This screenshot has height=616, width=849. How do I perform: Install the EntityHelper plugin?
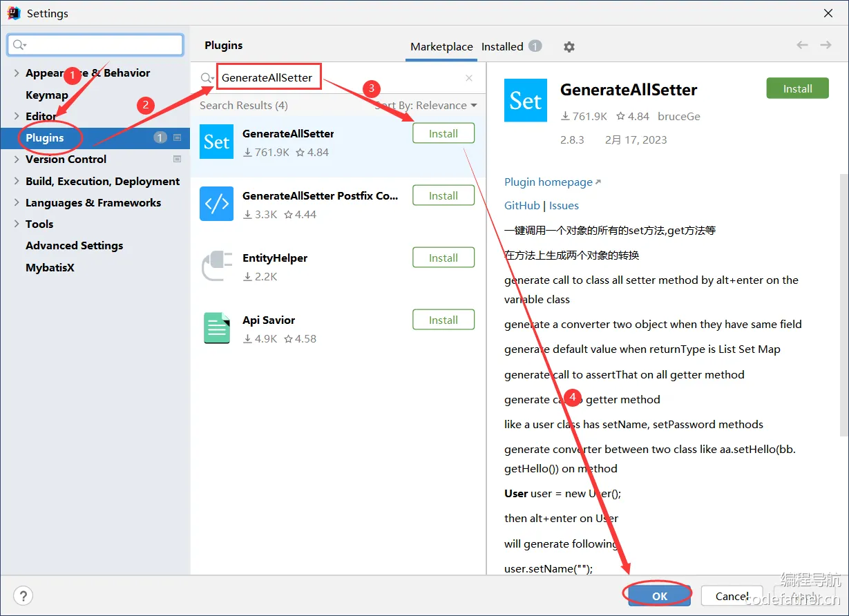tap(443, 258)
